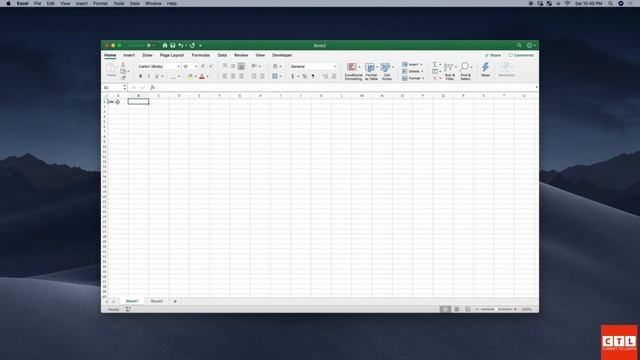Open Find & Select magnifier

coord(465,71)
